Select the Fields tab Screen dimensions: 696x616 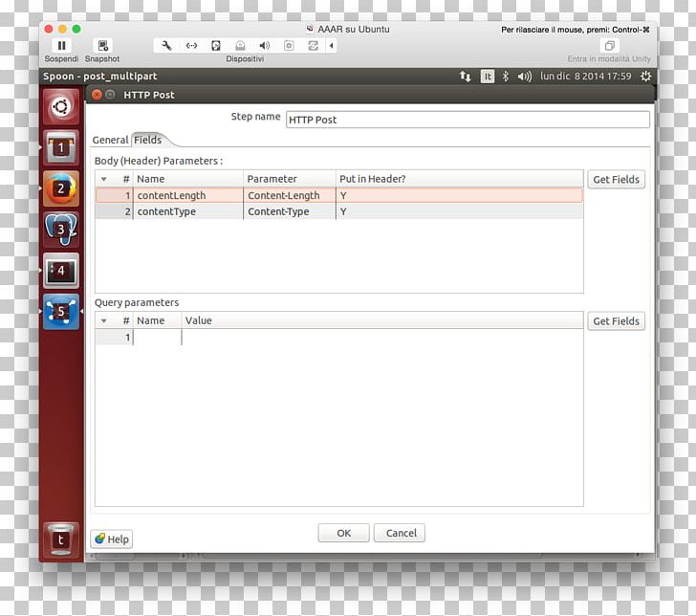pyautogui.click(x=148, y=140)
